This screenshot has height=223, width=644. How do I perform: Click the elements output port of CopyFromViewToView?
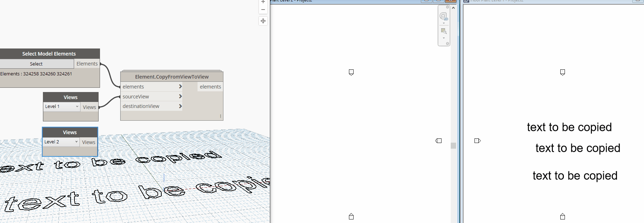click(x=210, y=87)
